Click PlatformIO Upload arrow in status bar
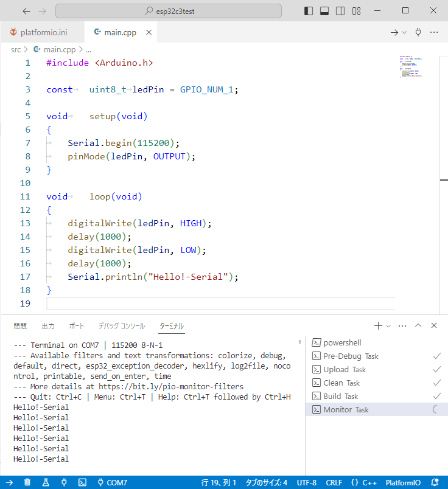448x489 pixels. click(x=9, y=483)
